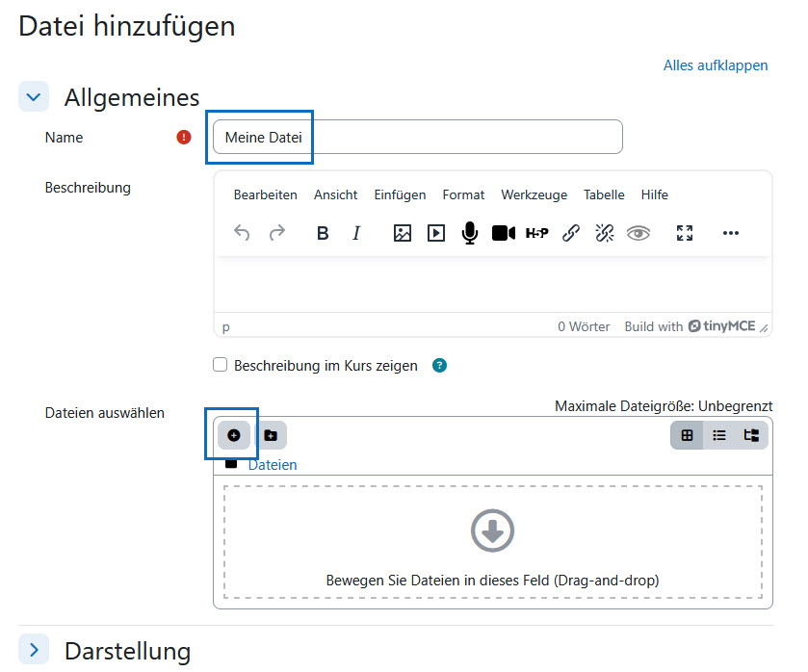808x672 pixels.
Task: Click inside the description text area
Action: [x=493, y=284]
